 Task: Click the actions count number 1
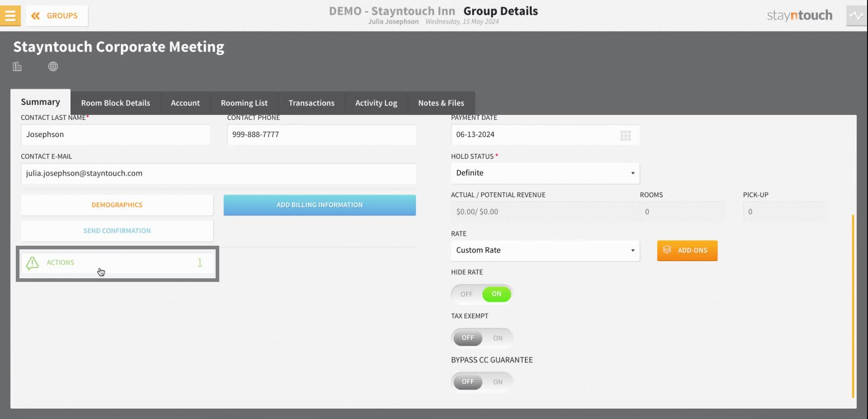point(200,263)
